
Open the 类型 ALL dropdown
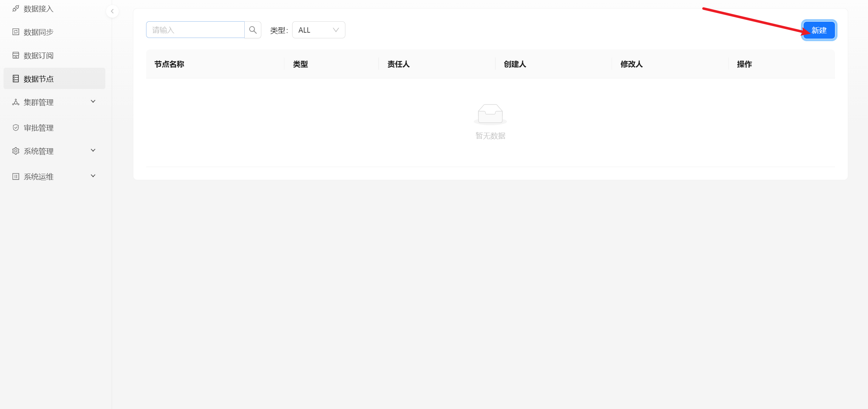(318, 30)
